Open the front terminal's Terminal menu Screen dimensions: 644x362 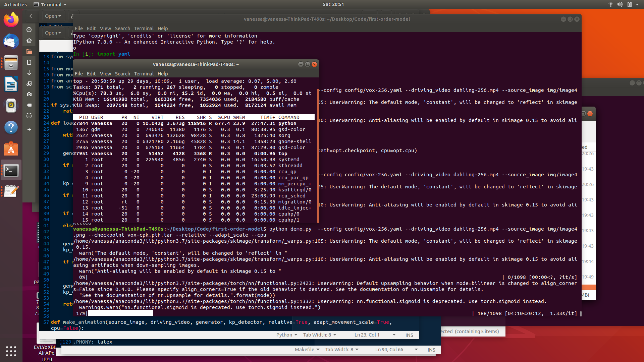144,74
